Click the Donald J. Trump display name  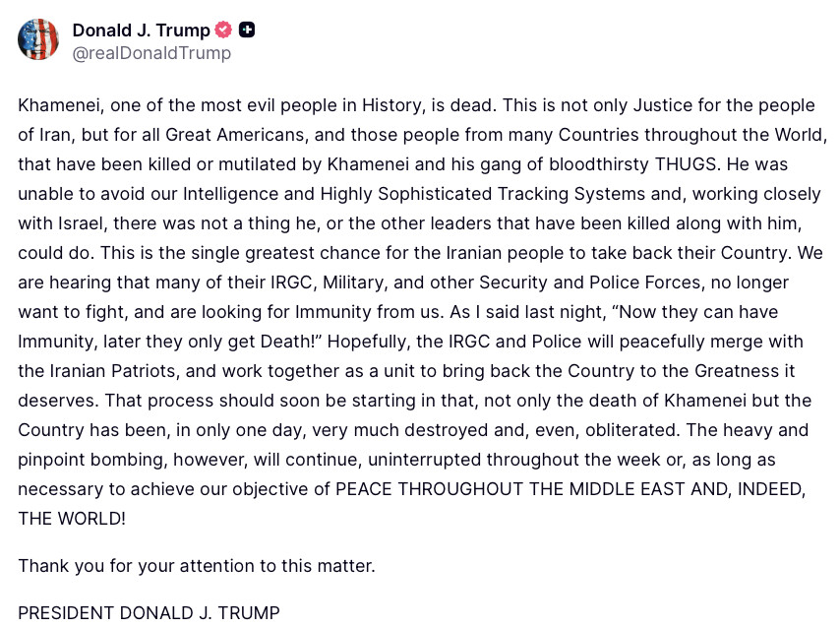(x=142, y=30)
